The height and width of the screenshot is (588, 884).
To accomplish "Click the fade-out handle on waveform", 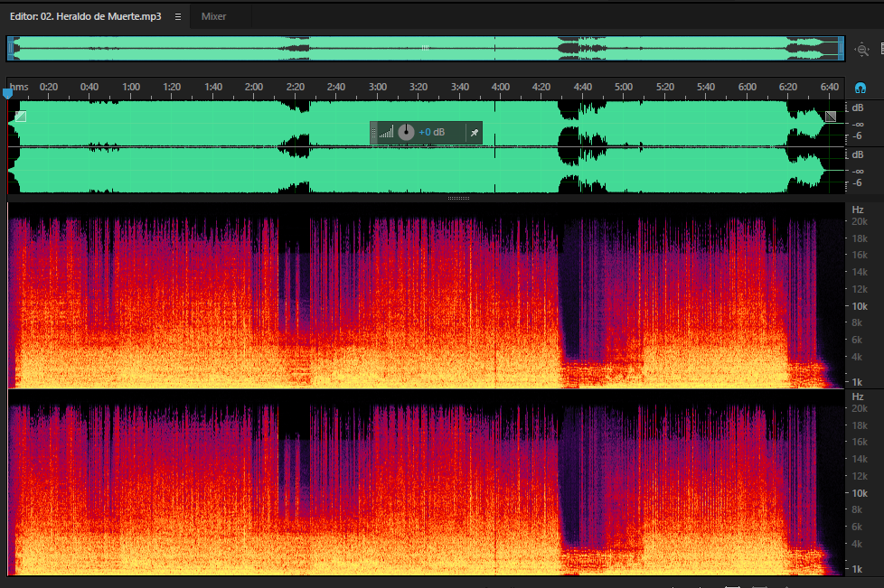I will (831, 117).
